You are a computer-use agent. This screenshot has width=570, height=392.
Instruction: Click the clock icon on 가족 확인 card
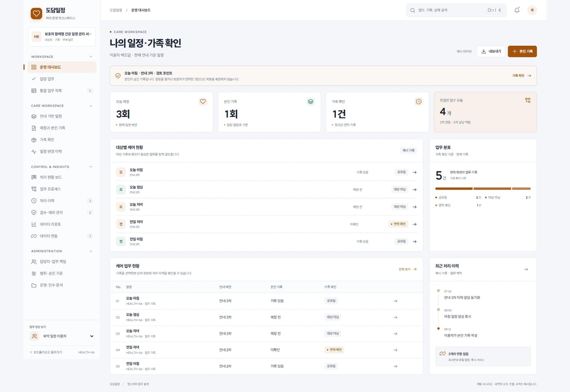[x=419, y=102]
